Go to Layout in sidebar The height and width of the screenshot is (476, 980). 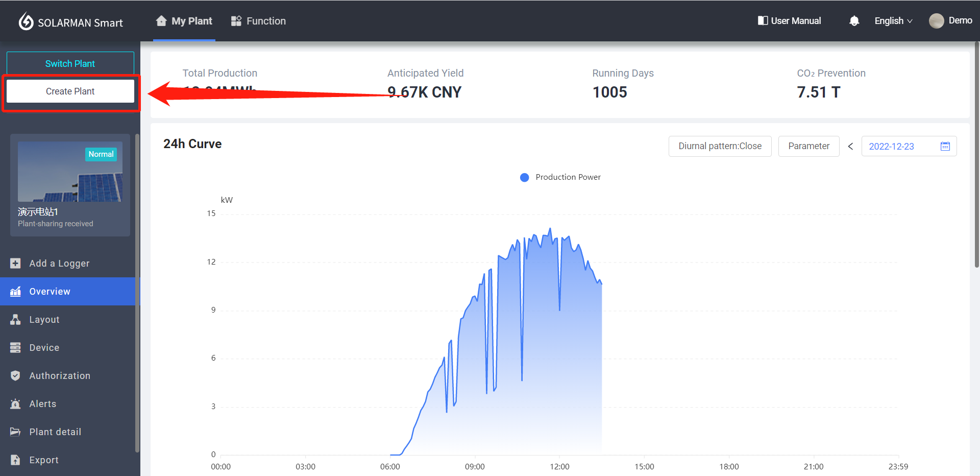(x=44, y=320)
